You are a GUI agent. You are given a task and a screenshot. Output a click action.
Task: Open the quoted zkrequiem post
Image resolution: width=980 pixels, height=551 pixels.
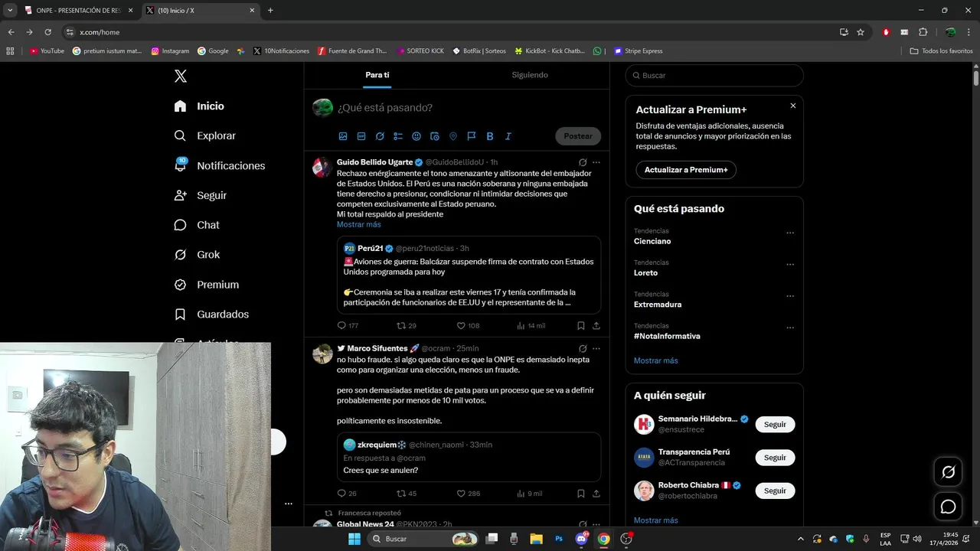point(469,457)
